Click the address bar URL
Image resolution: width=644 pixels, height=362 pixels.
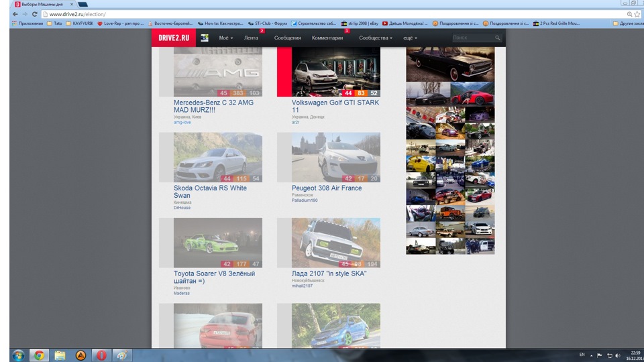(x=78, y=14)
